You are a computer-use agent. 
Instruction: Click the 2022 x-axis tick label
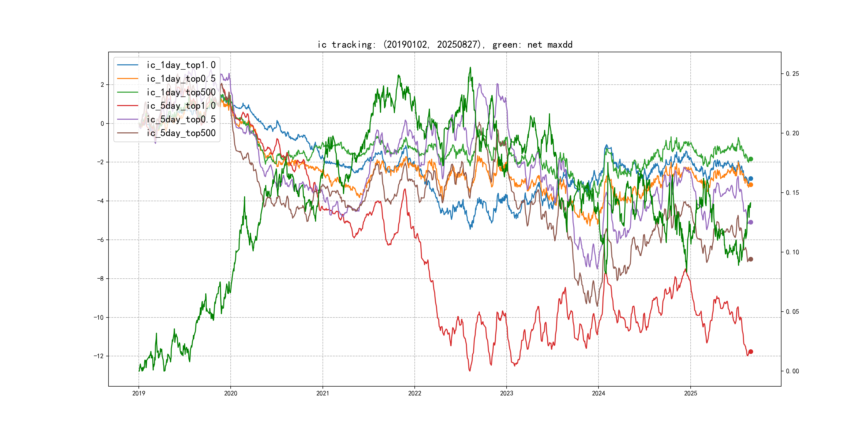point(414,393)
